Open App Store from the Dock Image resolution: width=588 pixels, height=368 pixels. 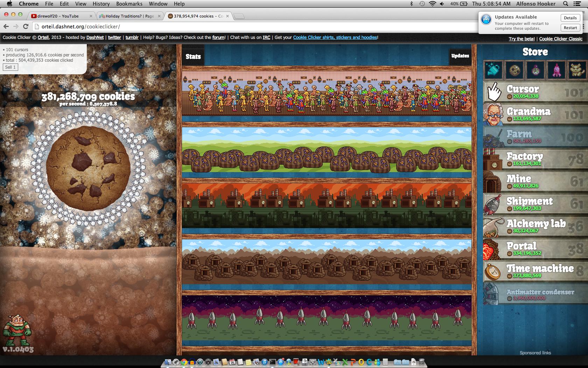click(x=281, y=362)
